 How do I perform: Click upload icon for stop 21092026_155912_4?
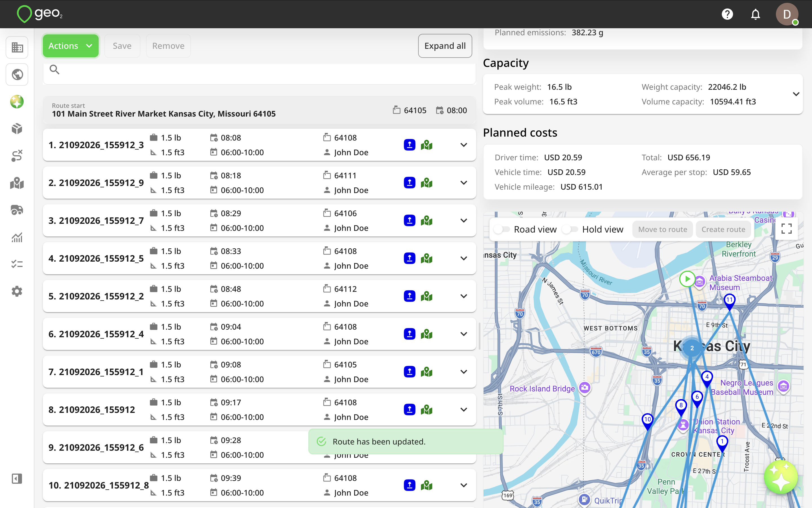click(409, 334)
